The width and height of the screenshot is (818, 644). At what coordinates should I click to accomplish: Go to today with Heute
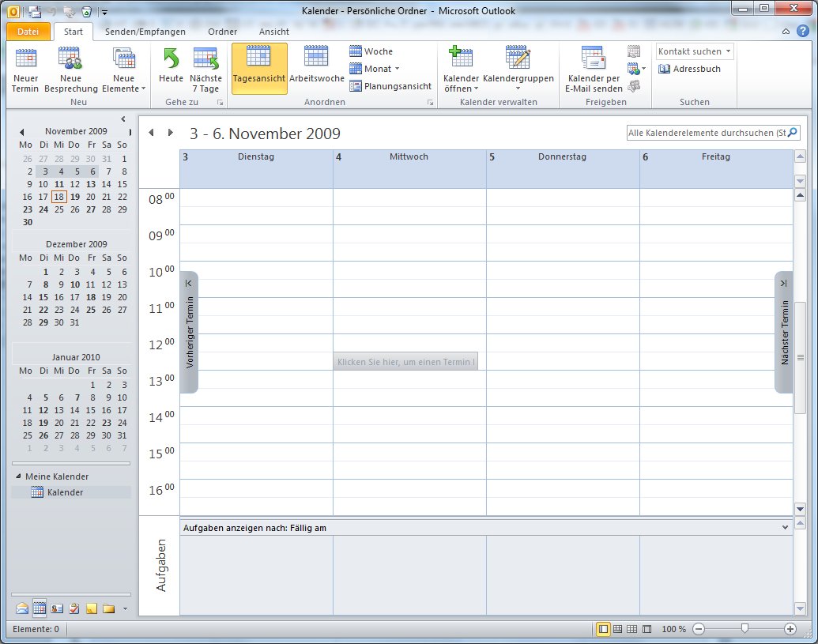[171, 66]
